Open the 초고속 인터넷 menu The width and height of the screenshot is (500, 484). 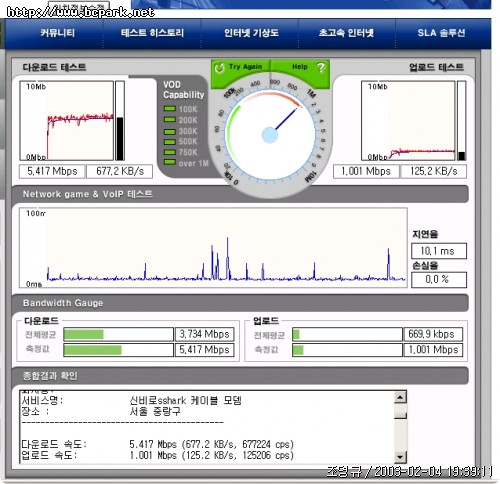pyautogui.click(x=346, y=33)
